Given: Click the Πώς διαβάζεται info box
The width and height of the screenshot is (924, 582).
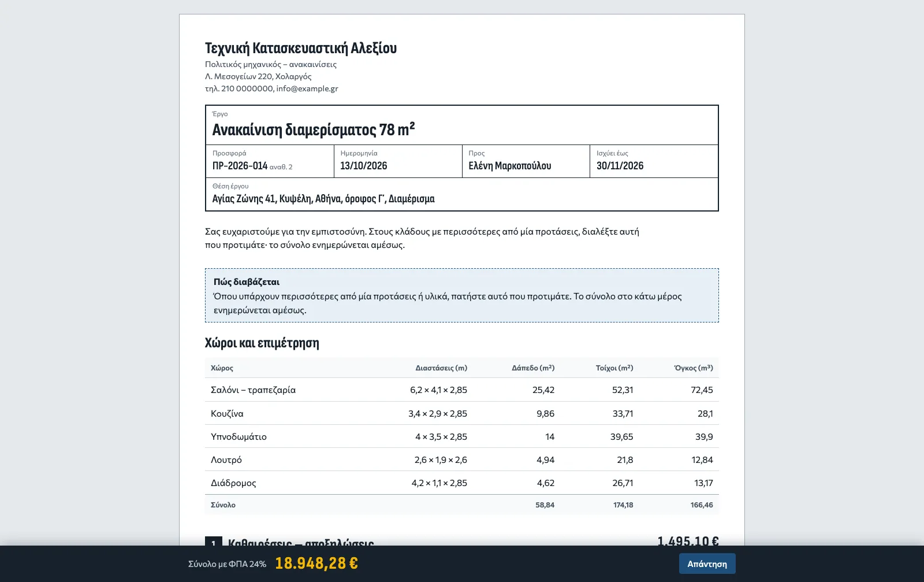Looking at the screenshot, I should [x=462, y=295].
